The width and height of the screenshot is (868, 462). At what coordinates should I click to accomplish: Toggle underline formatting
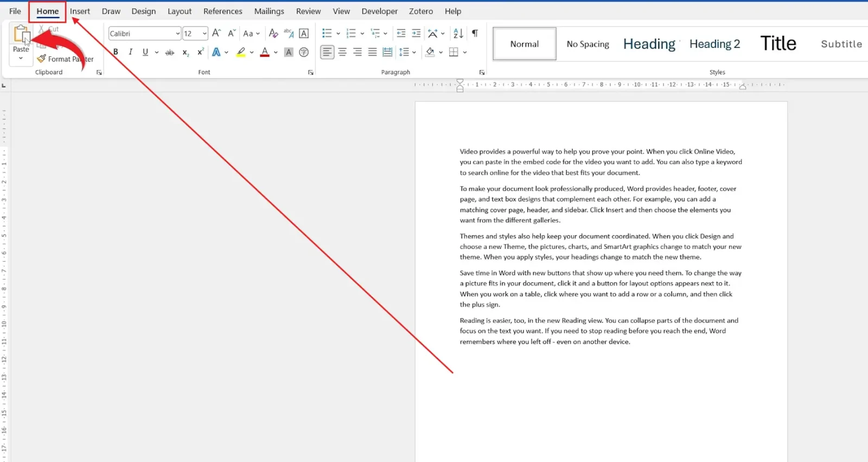145,52
